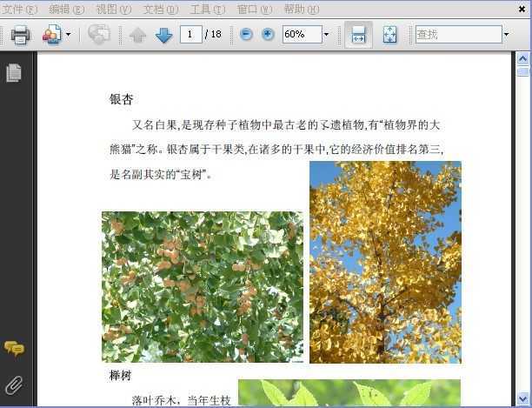The image size is (532, 408).
Task: Click the text 落叶乔木，当年生枝
Action: 181,400
